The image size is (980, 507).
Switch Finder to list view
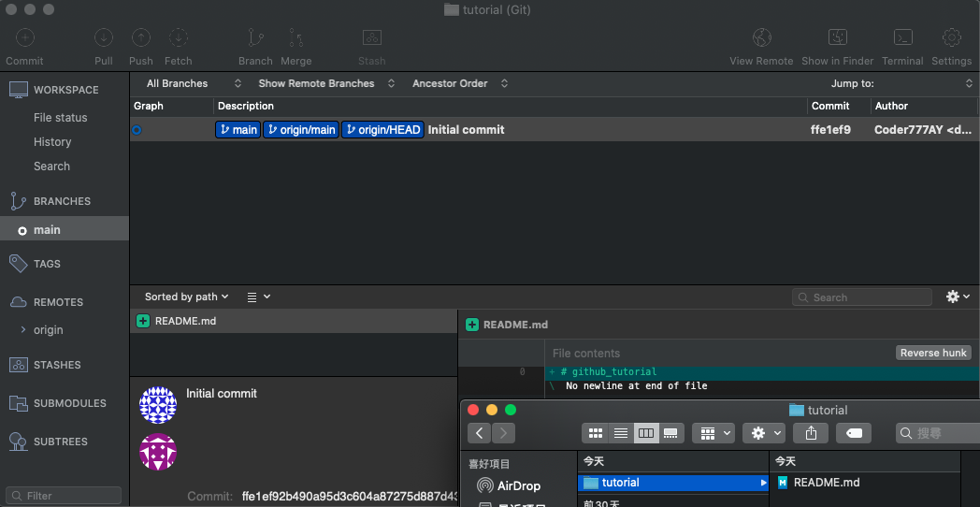click(x=621, y=432)
